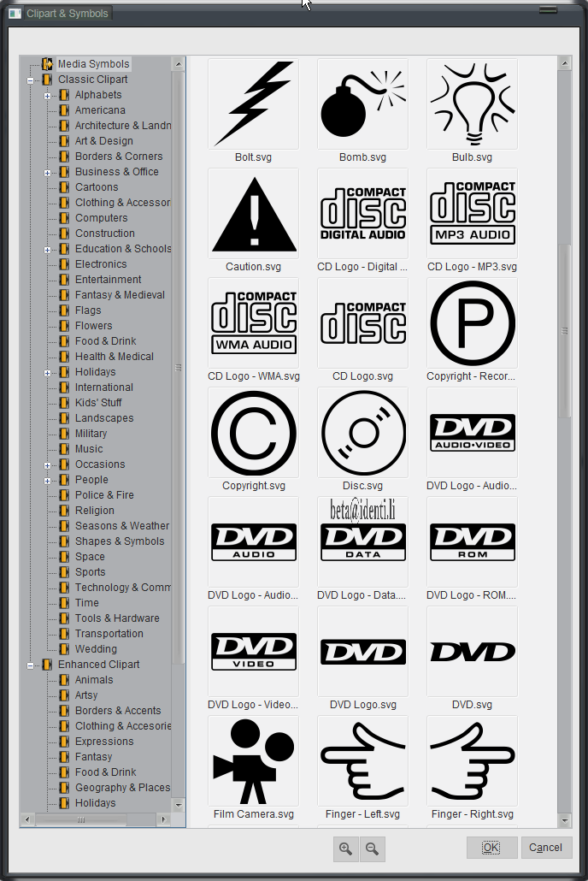Select the DVD Audio logo clipart
Viewport: 588px width, 881px height.
[253, 542]
